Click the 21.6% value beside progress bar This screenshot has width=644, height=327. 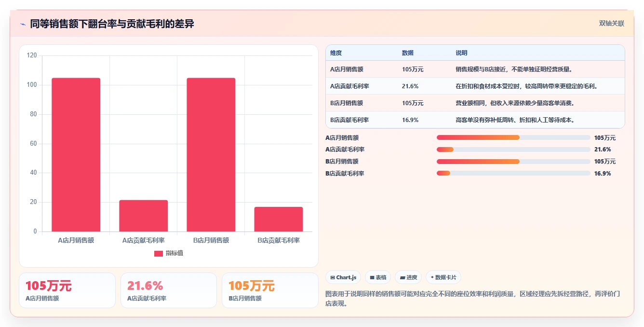click(x=603, y=150)
